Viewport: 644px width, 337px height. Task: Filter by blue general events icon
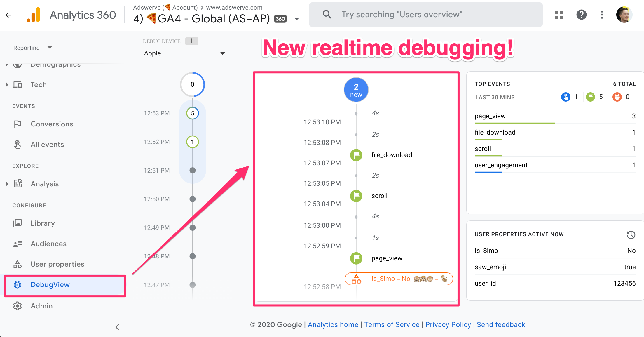566,97
